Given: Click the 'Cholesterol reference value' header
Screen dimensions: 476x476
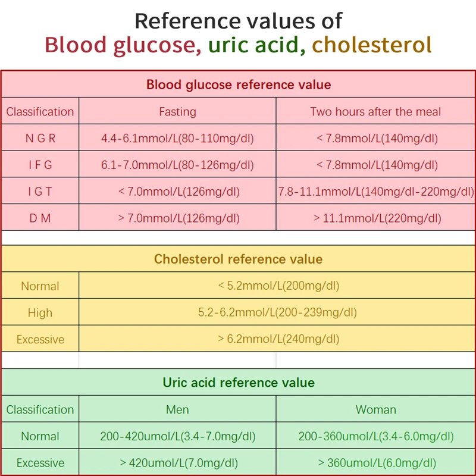Looking at the screenshot, I should pos(238,259).
